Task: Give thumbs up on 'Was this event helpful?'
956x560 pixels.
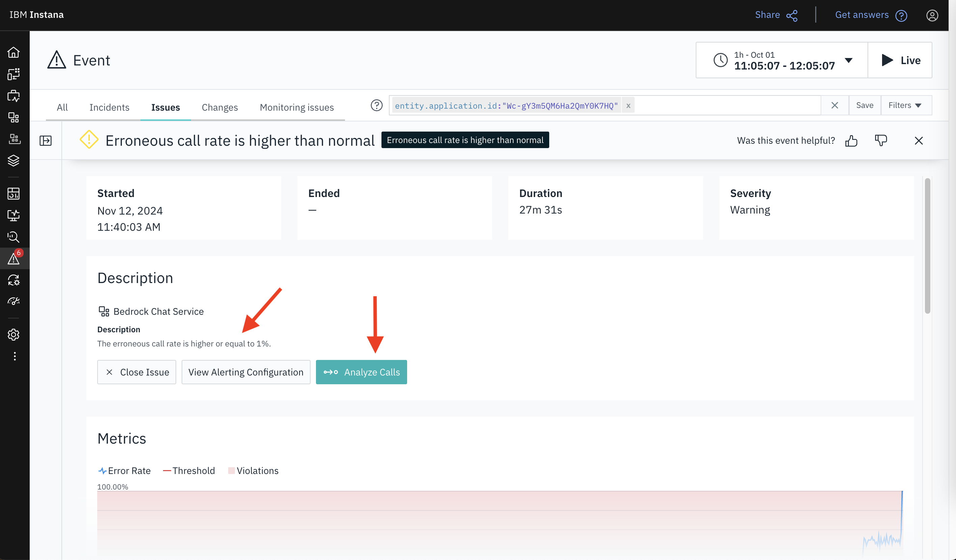Action: pyautogui.click(x=851, y=140)
